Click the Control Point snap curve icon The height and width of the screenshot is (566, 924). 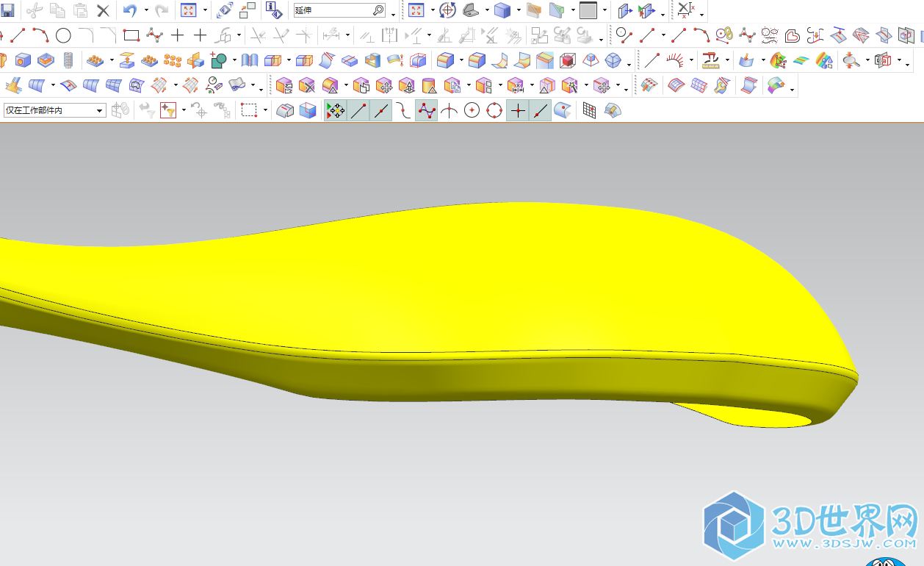[x=403, y=110]
